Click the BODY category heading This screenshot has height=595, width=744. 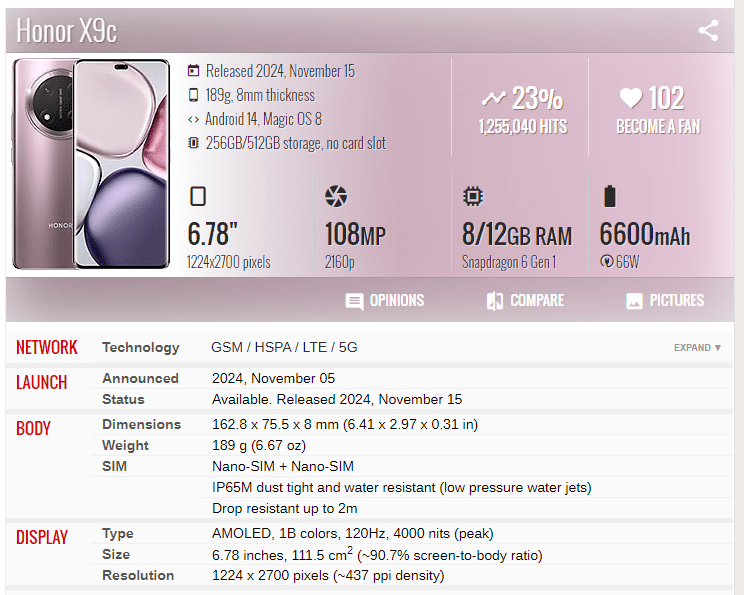pyautogui.click(x=33, y=428)
